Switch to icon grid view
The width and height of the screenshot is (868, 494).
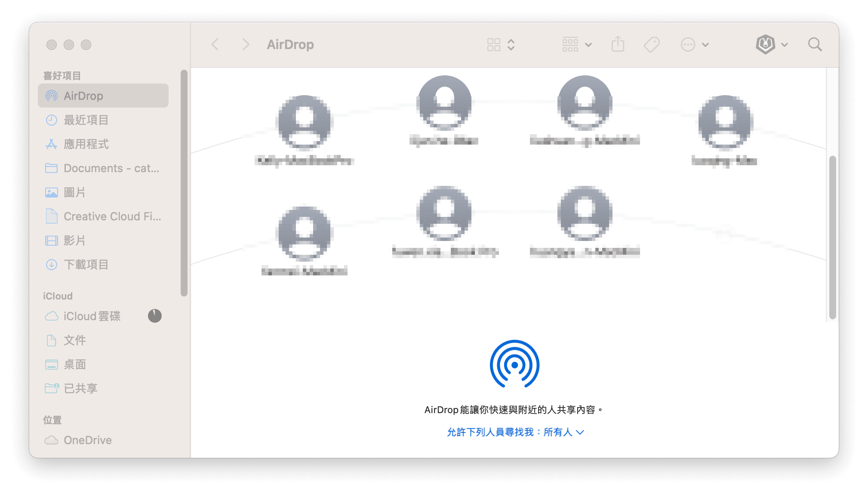(493, 44)
